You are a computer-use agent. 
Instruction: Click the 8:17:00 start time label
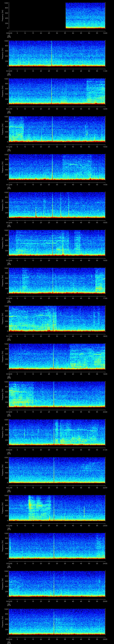[x=9, y=336]
